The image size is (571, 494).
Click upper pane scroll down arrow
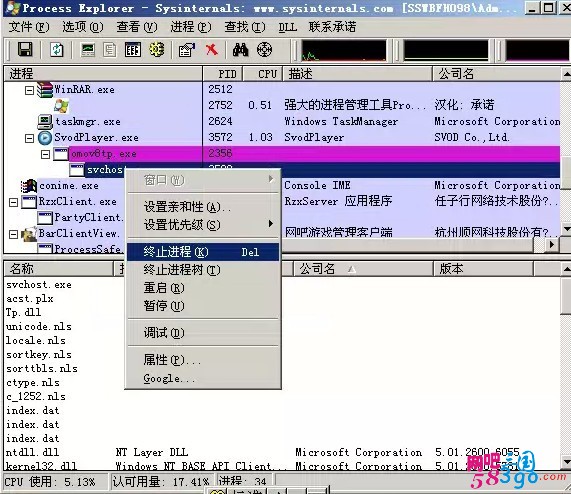pyautogui.click(x=566, y=229)
